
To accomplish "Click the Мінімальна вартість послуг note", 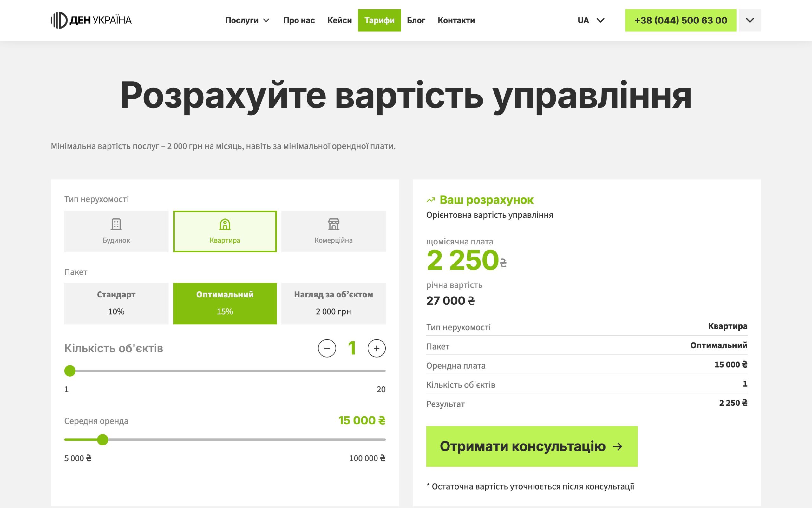I will pos(223,146).
